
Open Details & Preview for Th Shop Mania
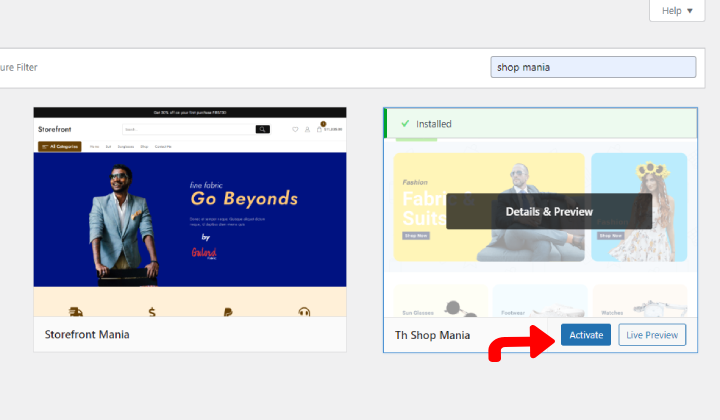pyautogui.click(x=549, y=211)
